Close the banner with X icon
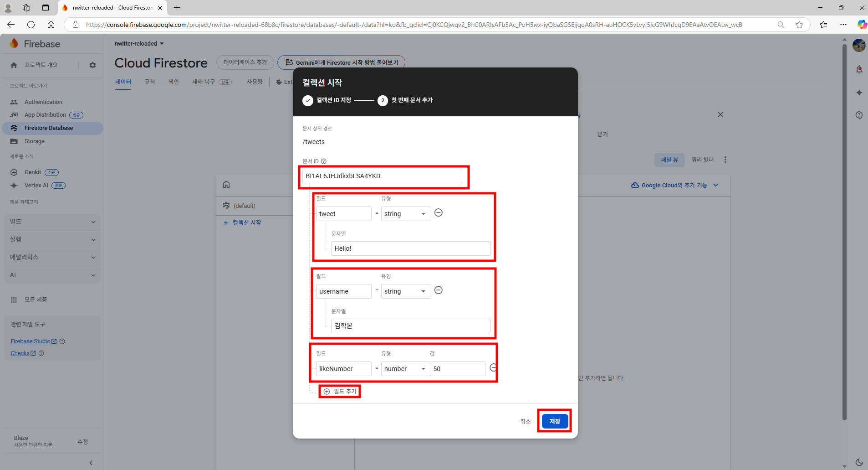This screenshot has height=470, width=868. click(720, 114)
